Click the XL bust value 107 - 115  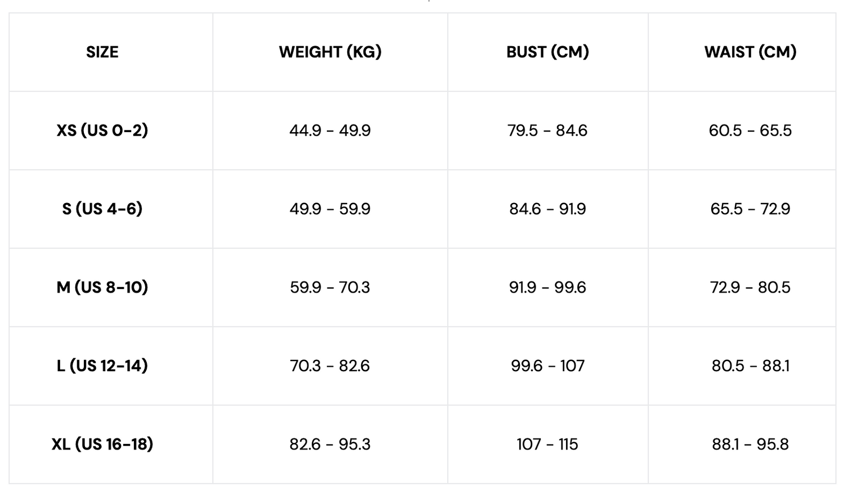547,444
